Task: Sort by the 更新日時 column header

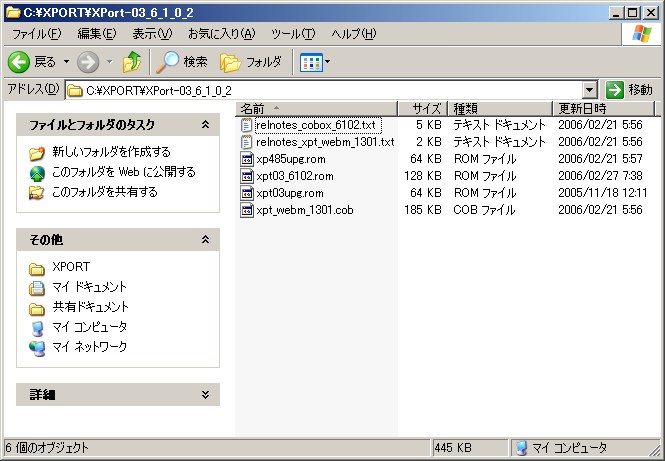Action: tap(604, 109)
